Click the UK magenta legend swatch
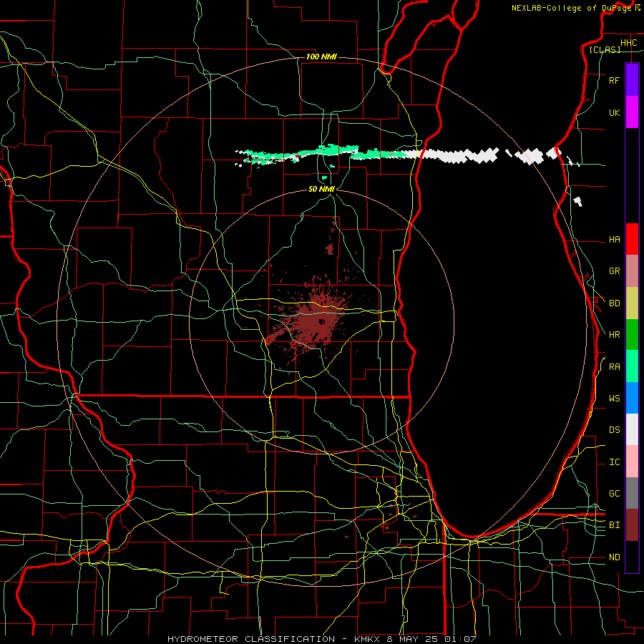The image size is (644, 644). pyautogui.click(x=632, y=112)
